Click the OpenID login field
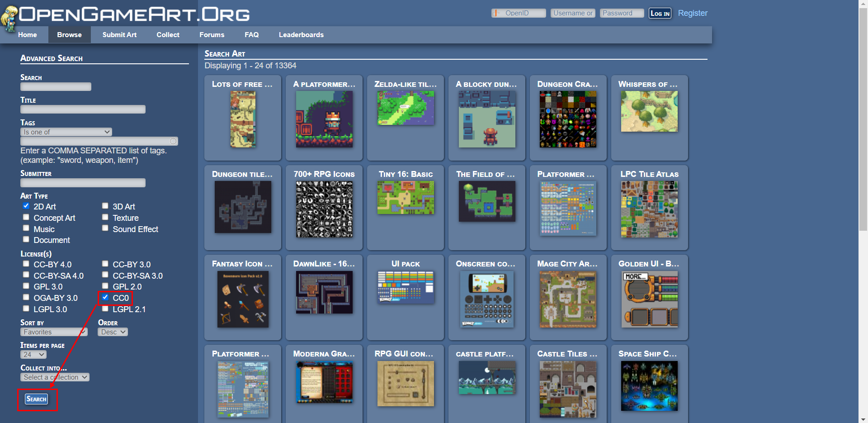The width and height of the screenshot is (868, 423). pos(519,13)
